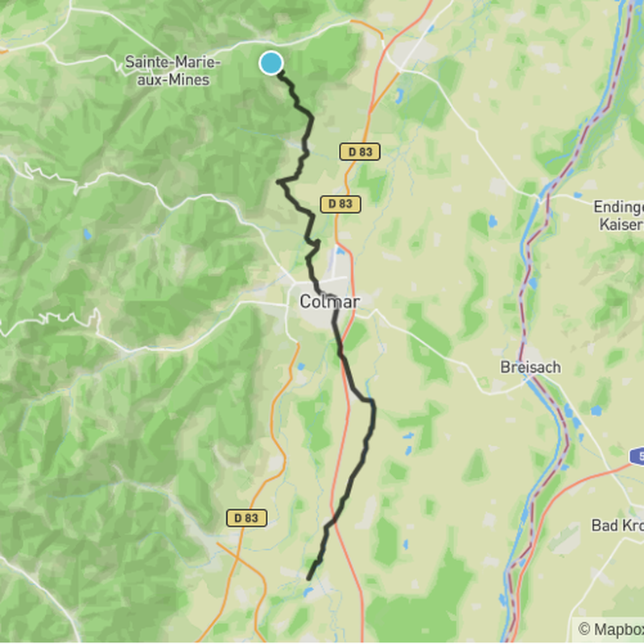Select the D 83 shield on the orange southwest road
The width and height of the screenshot is (644, 644).
[x=247, y=518]
